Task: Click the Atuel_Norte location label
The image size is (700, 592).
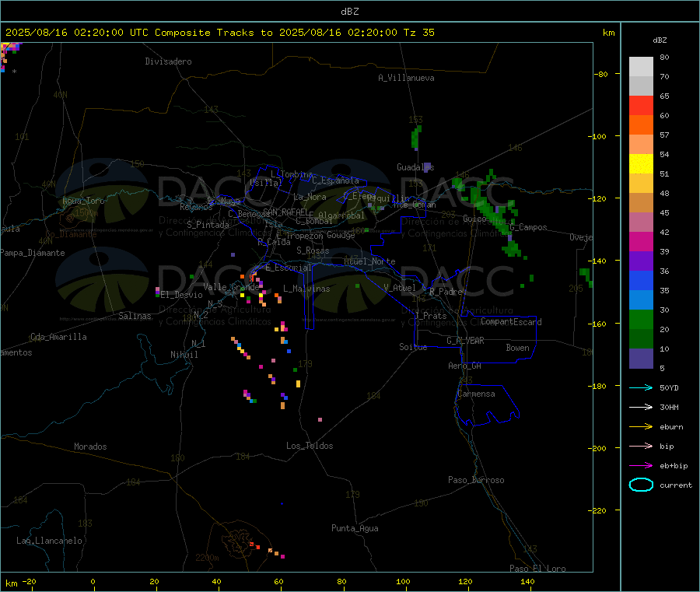Action: coord(369,261)
